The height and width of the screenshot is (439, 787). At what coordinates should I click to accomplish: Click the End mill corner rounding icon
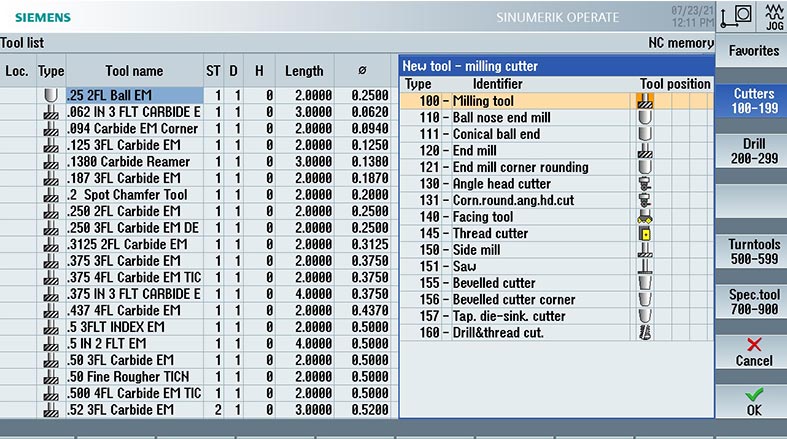pos(645,168)
